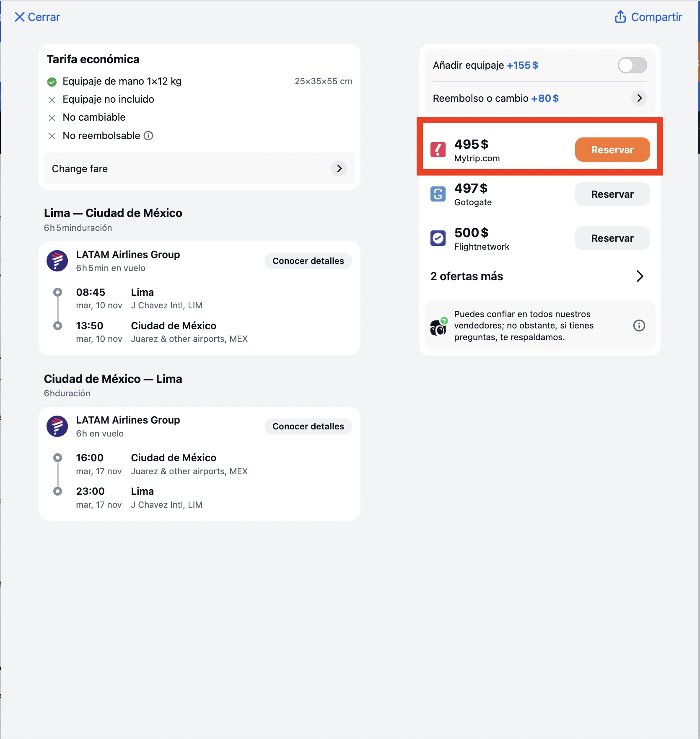This screenshot has height=739, width=700.
Task: Close the details panel with Cerrar
Action: [x=37, y=17]
